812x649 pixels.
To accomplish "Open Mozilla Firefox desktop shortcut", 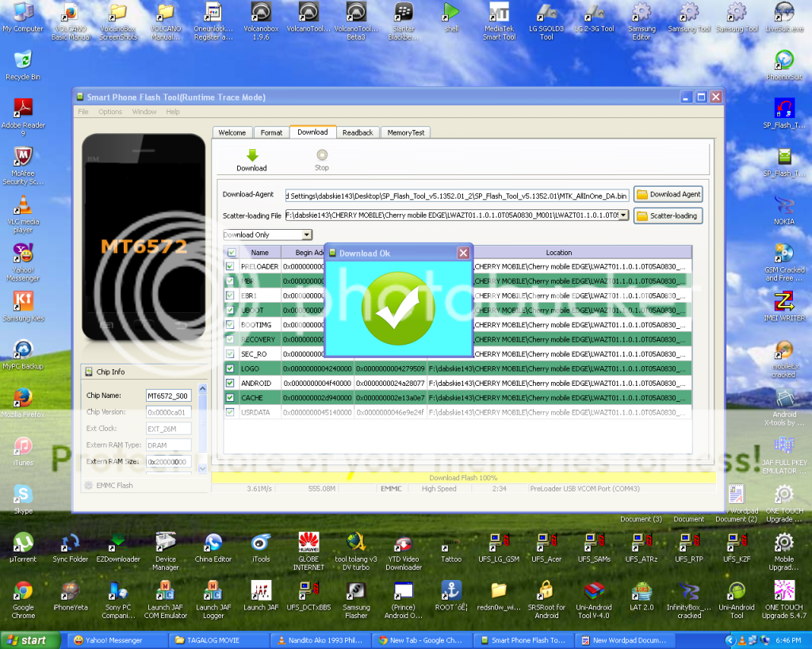I will [x=23, y=398].
